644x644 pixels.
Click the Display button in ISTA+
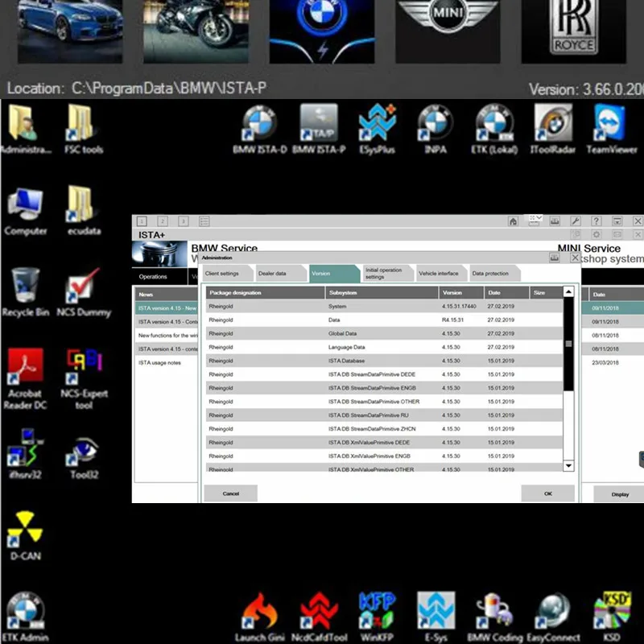[x=620, y=494]
